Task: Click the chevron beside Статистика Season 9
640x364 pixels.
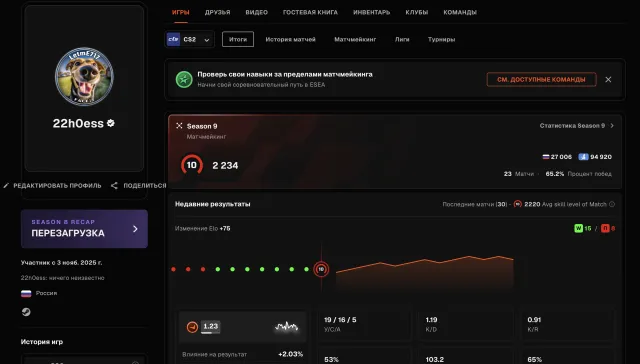Action: point(612,126)
